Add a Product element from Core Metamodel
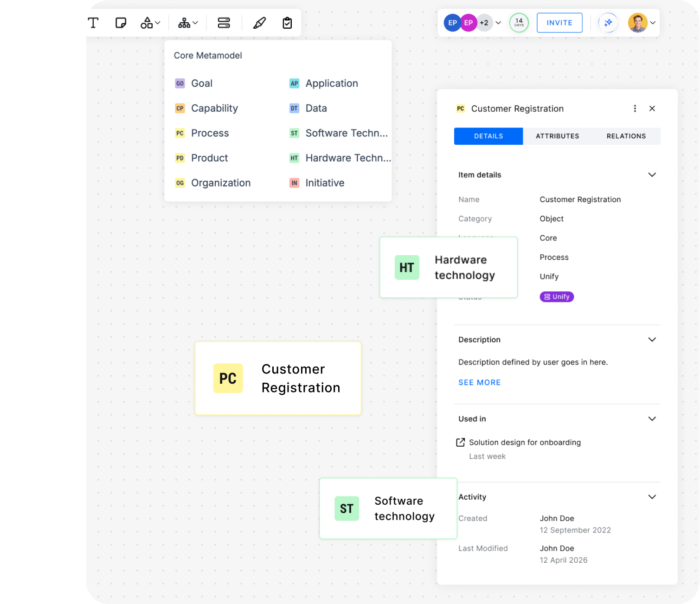 pos(201,158)
